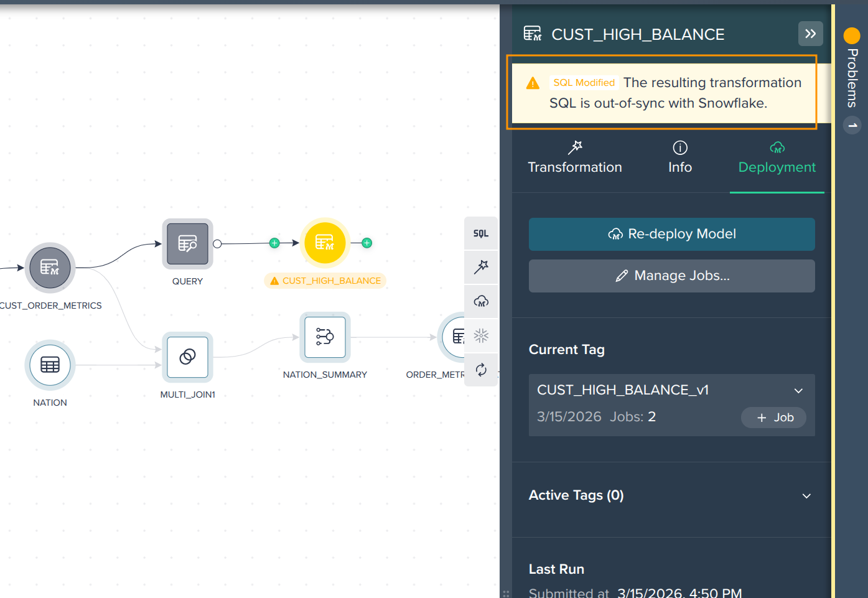The height and width of the screenshot is (598, 868).
Task: Select the CUST_ORDER_METRICS model node
Action: 50,268
